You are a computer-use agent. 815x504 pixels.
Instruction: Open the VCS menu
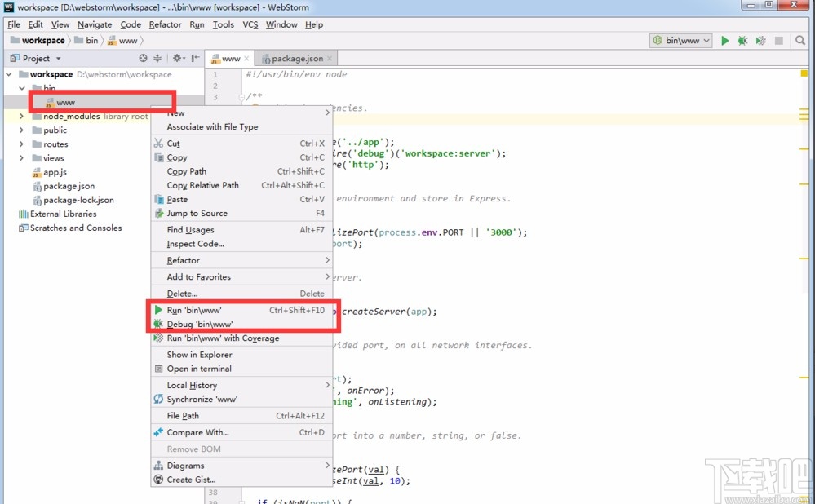250,24
